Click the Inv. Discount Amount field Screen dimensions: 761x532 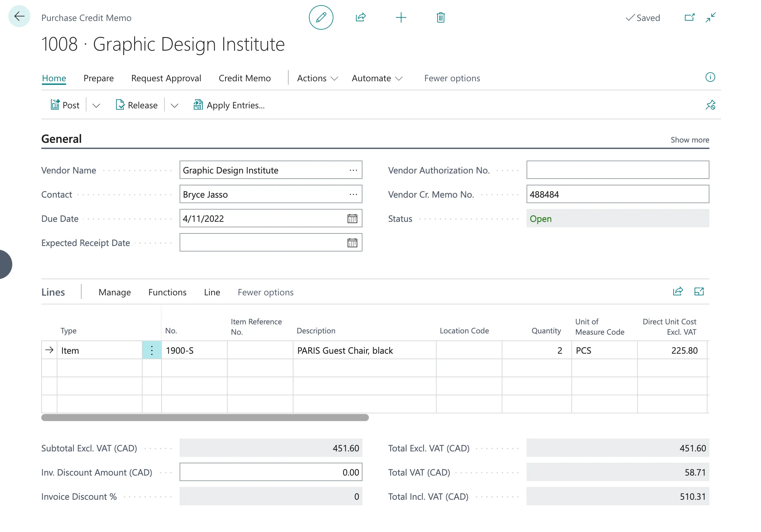pos(271,472)
